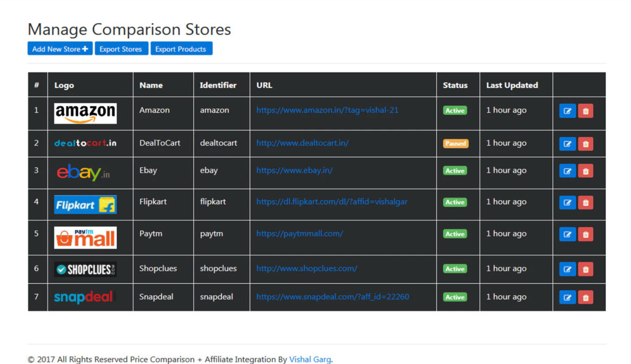Delete the DealToCart store
This screenshot has height=364, width=631.
586,144
